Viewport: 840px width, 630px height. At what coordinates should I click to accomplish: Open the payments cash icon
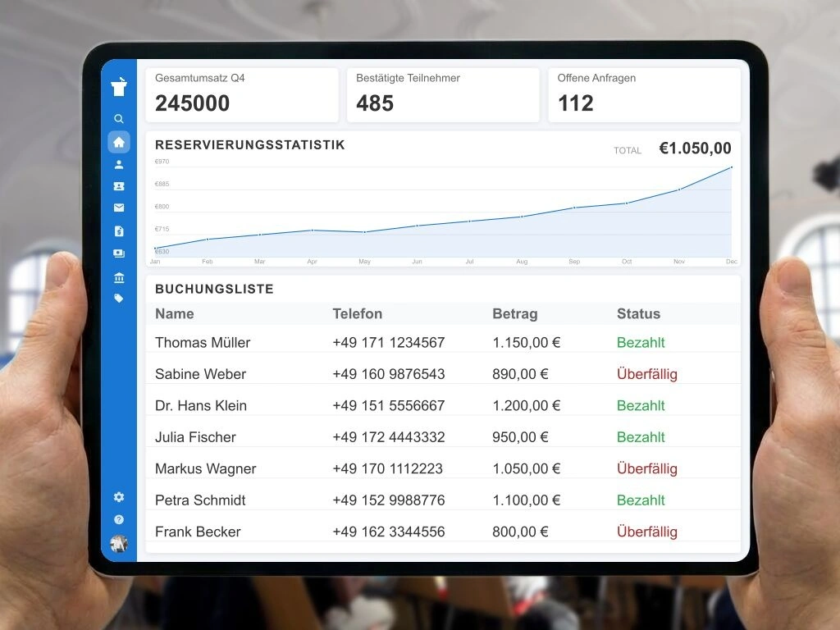click(x=119, y=253)
